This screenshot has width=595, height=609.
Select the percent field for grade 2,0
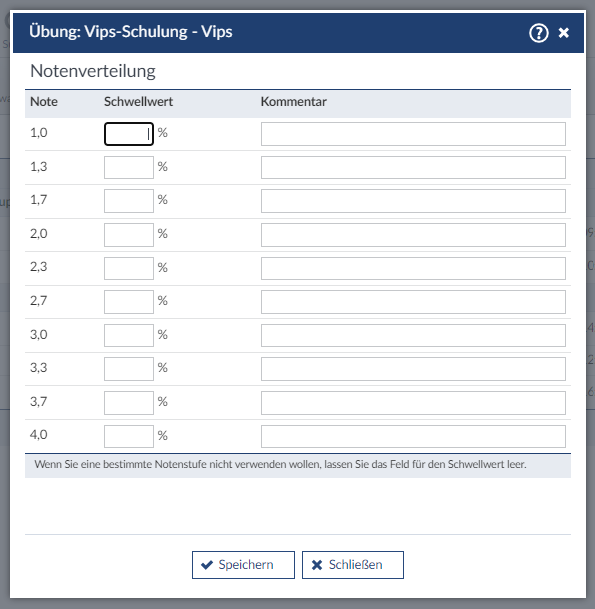click(x=129, y=235)
